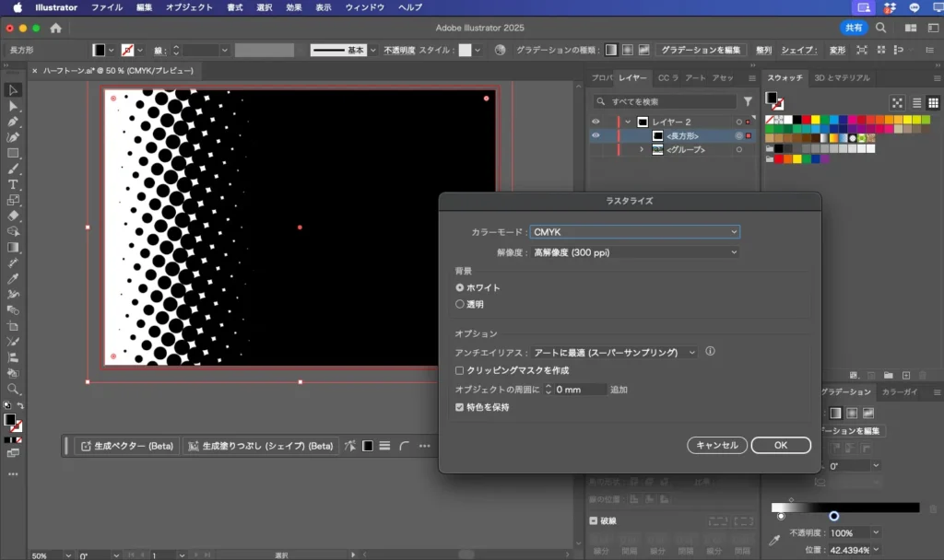
Task: Select the red swatch in Swatches panel
Action: [x=807, y=120]
